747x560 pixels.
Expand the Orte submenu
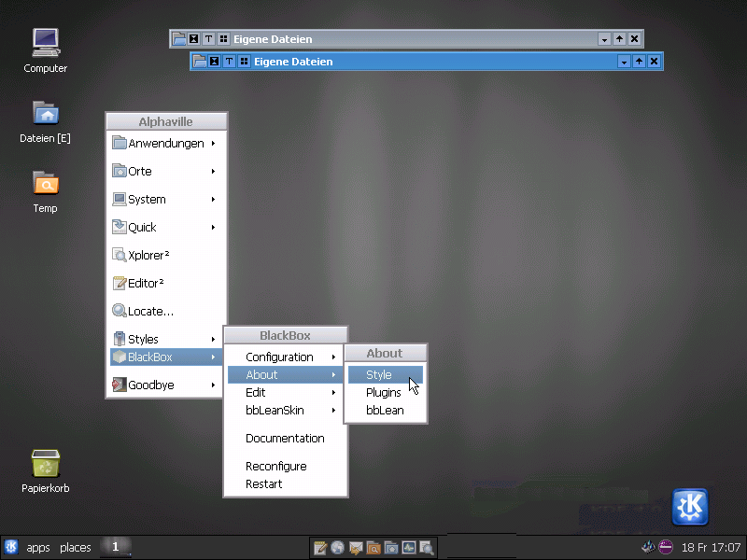click(x=165, y=171)
